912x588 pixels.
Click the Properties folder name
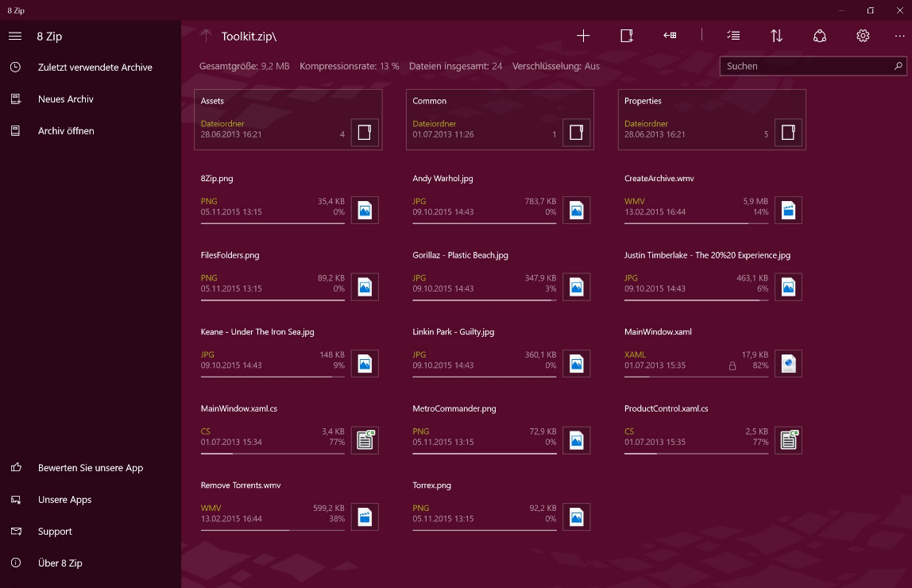tap(643, 101)
